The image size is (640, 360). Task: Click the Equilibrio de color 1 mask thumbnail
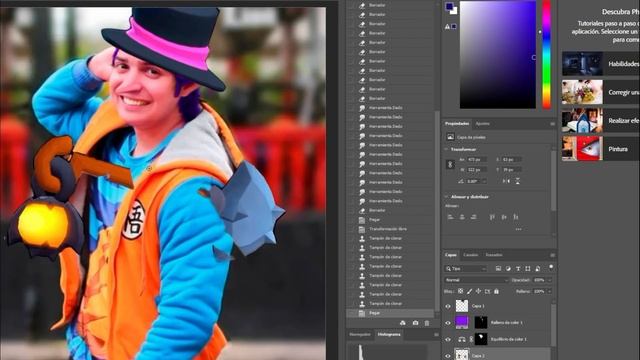(x=481, y=339)
